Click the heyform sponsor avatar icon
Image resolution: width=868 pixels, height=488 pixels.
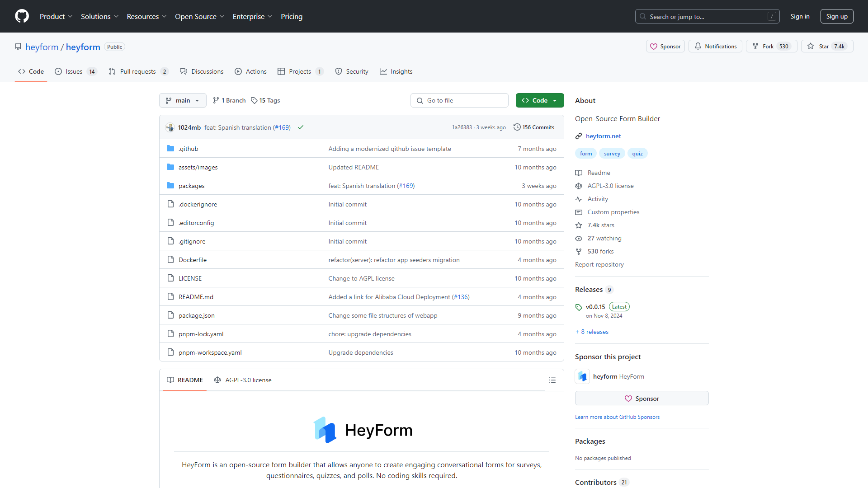pyautogui.click(x=582, y=376)
